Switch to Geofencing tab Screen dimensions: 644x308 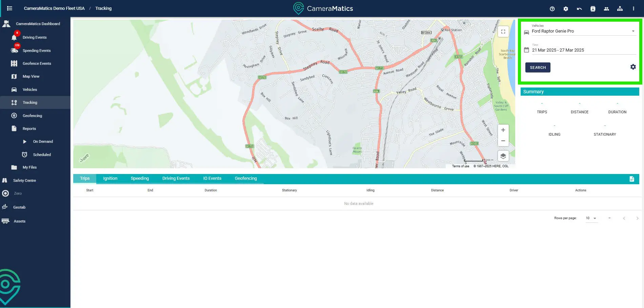(246, 178)
